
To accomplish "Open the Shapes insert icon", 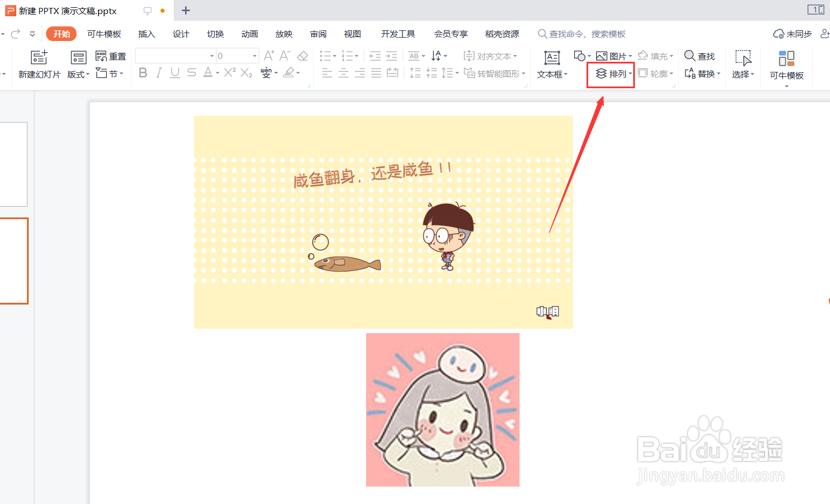I will tap(579, 56).
